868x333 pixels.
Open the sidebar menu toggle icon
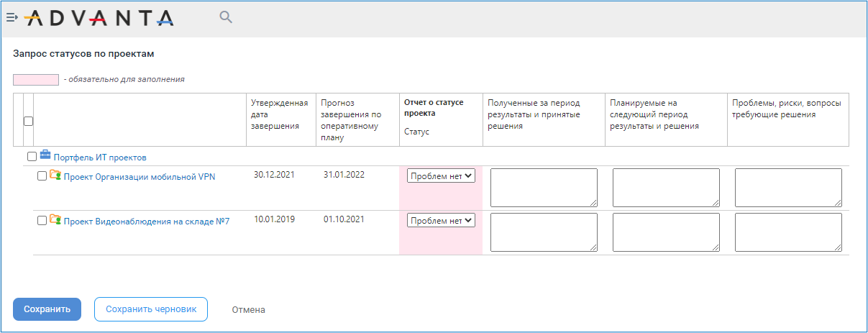tap(12, 17)
